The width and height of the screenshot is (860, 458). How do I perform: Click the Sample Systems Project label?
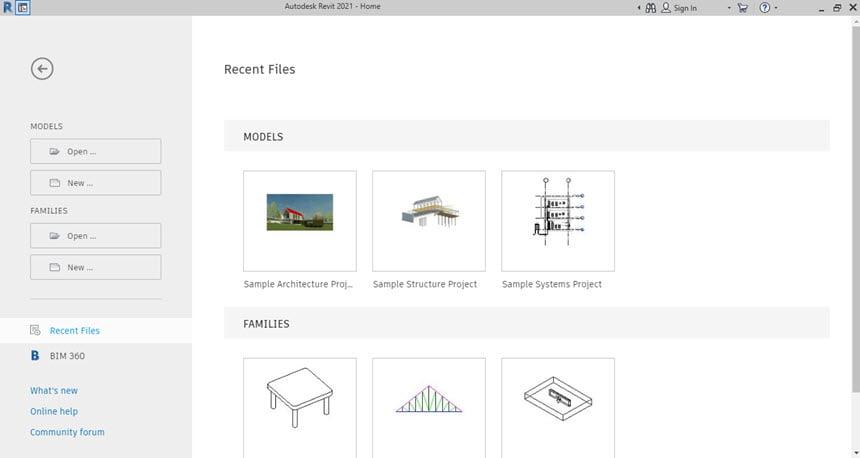552,284
